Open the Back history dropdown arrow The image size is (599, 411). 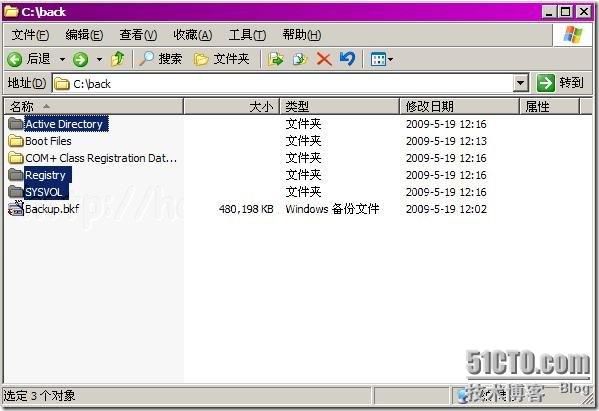coord(62,59)
